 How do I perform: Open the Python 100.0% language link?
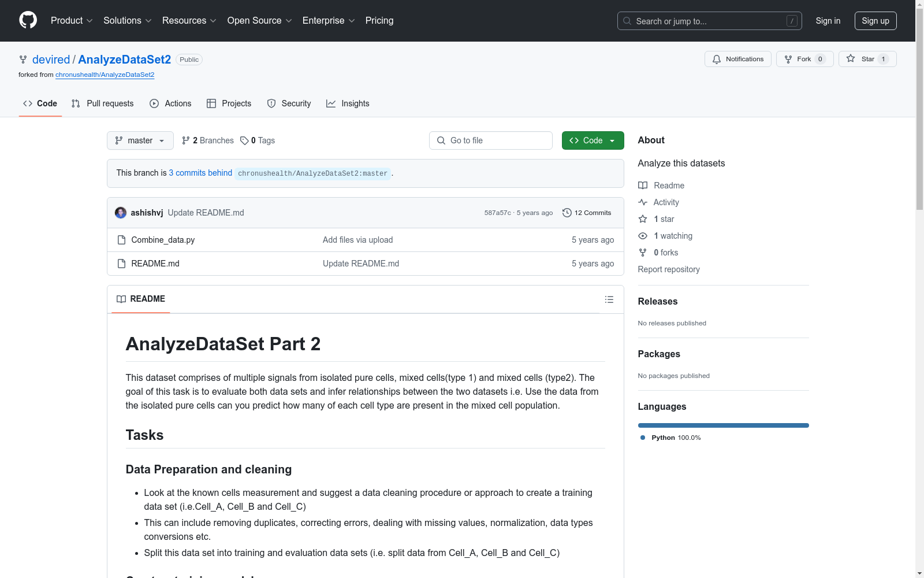coord(670,438)
